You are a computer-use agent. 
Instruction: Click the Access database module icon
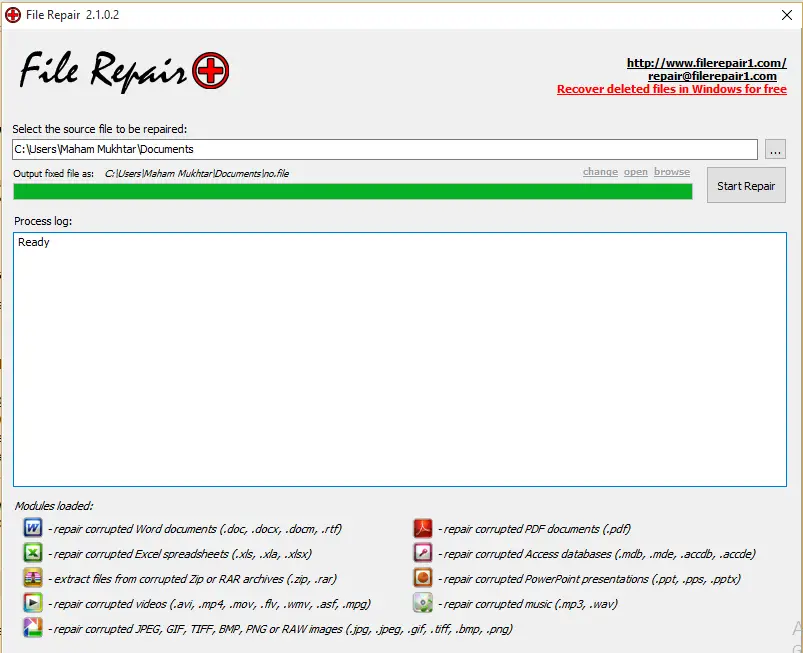pos(423,553)
